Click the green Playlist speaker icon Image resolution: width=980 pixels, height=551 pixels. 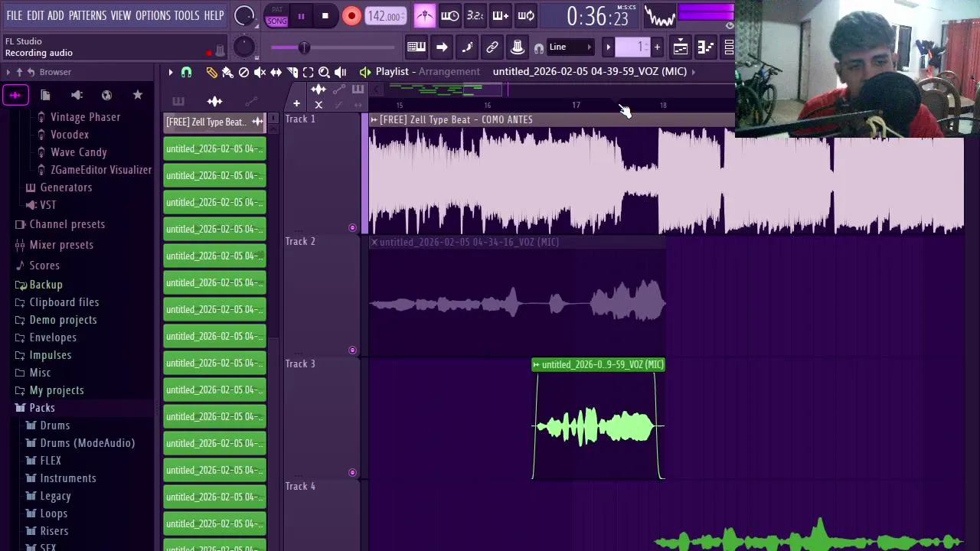pos(365,72)
